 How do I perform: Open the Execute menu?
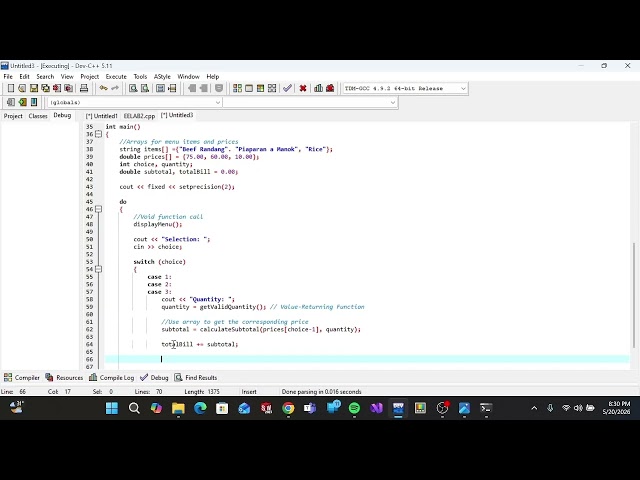[x=116, y=76]
